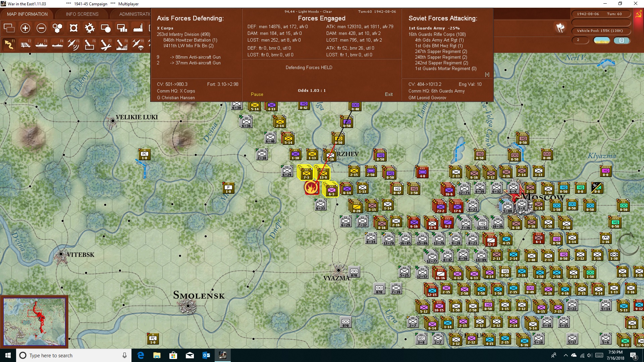Viewport: 644px width, 362px height.
Task: Click the red battle explosion marker
Action: (x=312, y=187)
